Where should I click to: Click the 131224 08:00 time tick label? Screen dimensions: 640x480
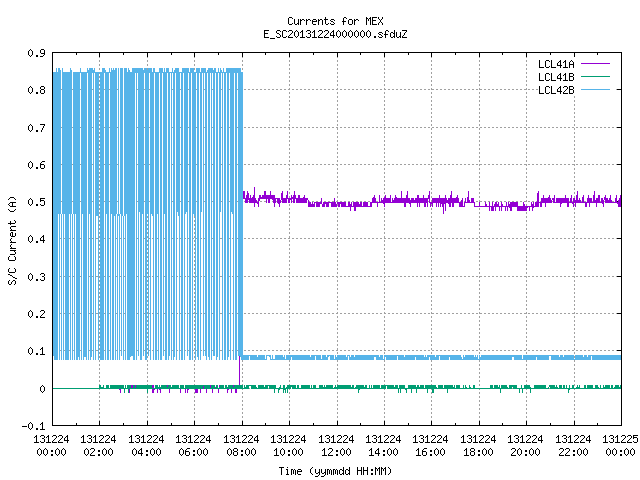point(241,446)
